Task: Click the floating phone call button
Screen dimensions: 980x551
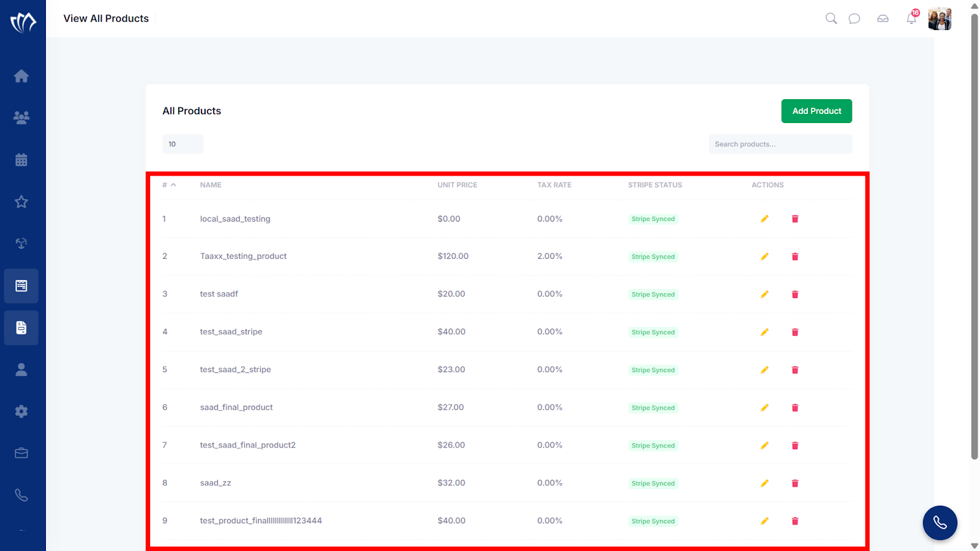Action: (940, 523)
